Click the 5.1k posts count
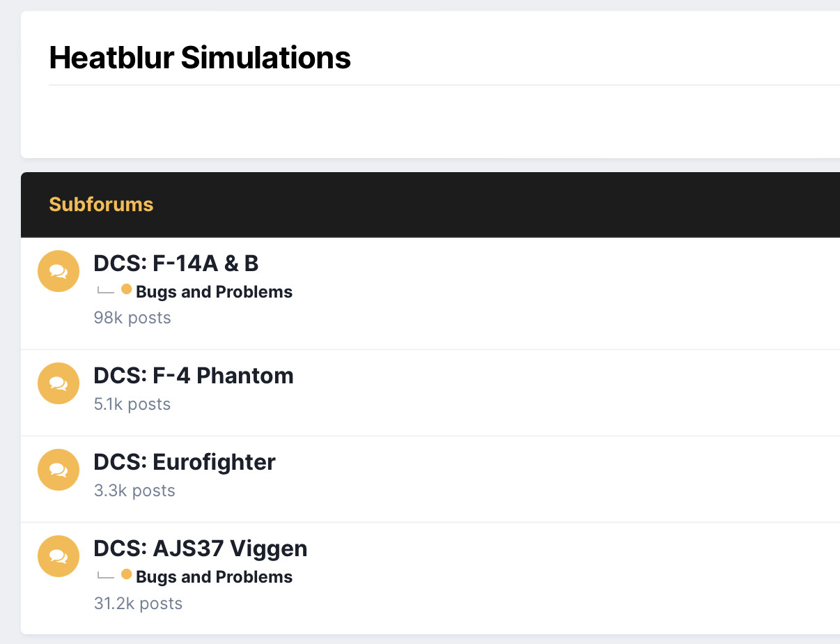The width and height of the screenshot is (840, 644). [x=132, y=404]
